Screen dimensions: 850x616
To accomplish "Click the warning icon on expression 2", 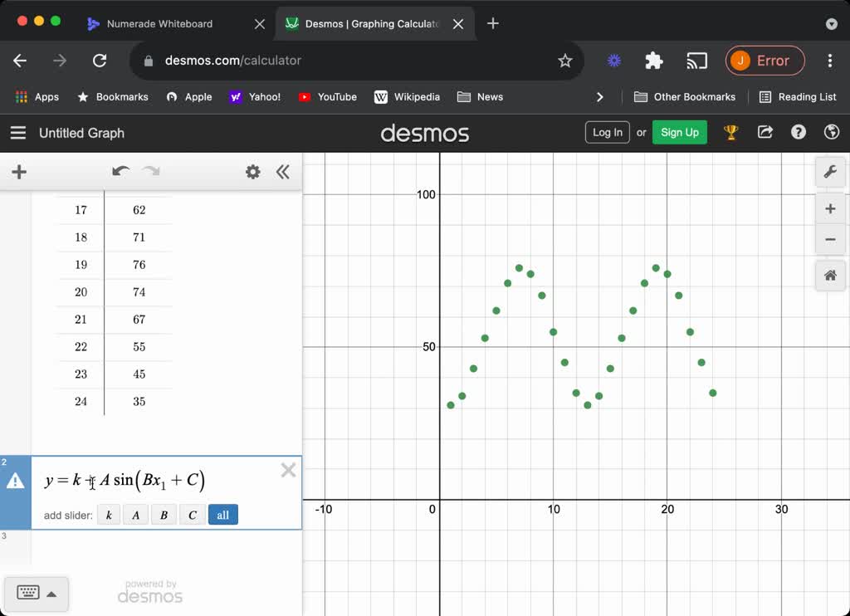I will 15,481.
